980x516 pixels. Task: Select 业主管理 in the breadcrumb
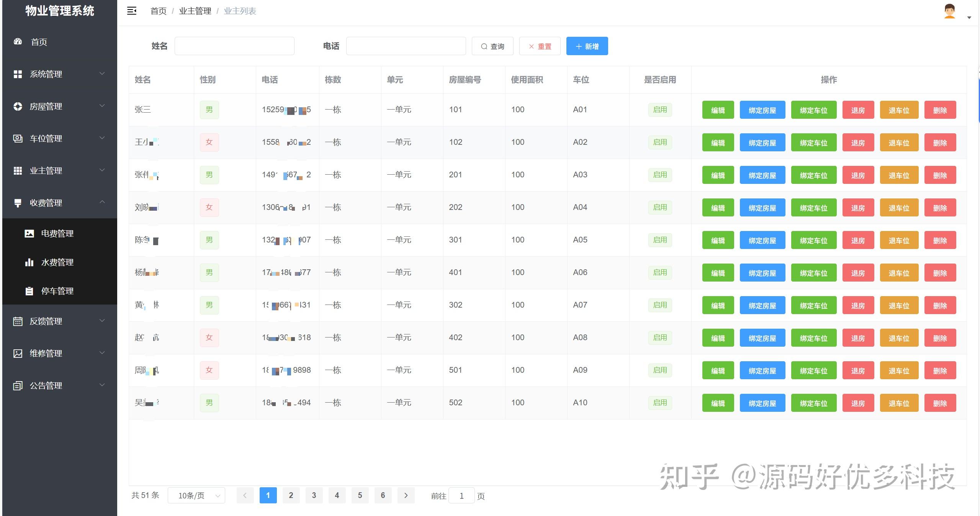click(195, 11)
